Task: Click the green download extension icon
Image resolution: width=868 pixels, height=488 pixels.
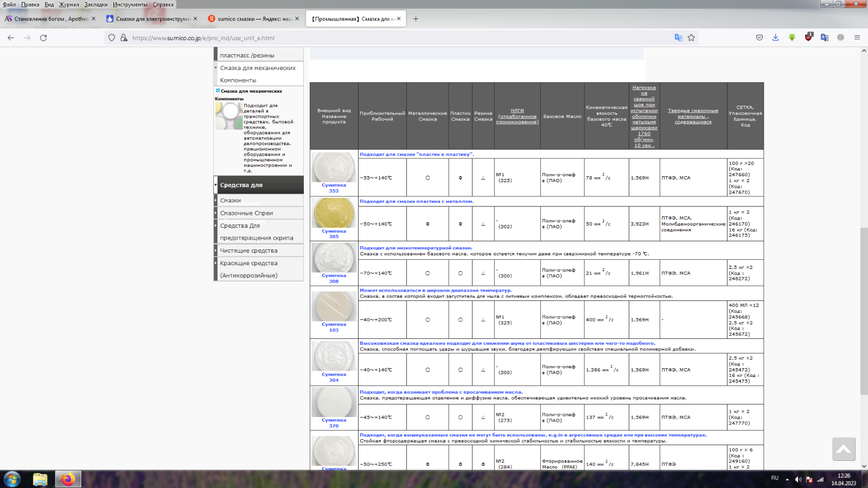Action: pyautogui.click(x=792, y=37)
